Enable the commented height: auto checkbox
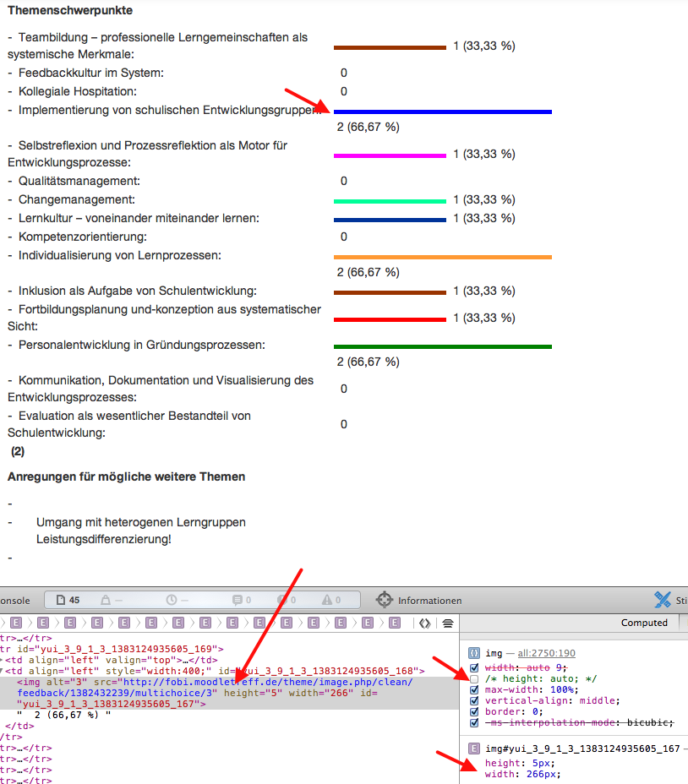Viewport: 688px width, 784px height. [474, 679]
